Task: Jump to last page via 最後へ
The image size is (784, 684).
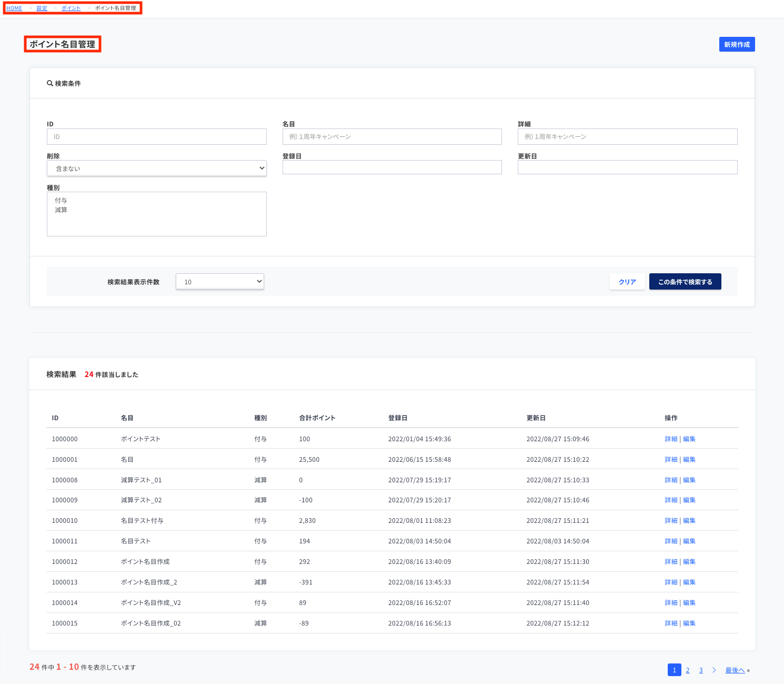Action: [x=735, y=670]
